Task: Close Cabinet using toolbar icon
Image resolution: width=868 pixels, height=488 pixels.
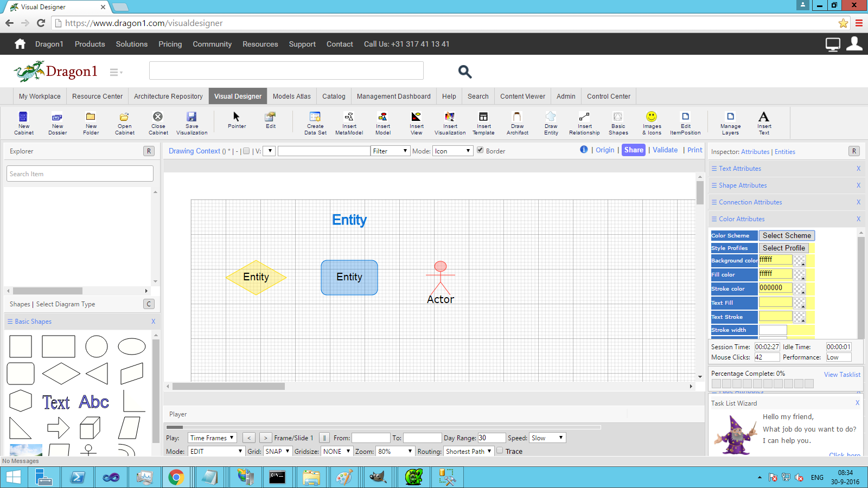Action: point(158,123)
